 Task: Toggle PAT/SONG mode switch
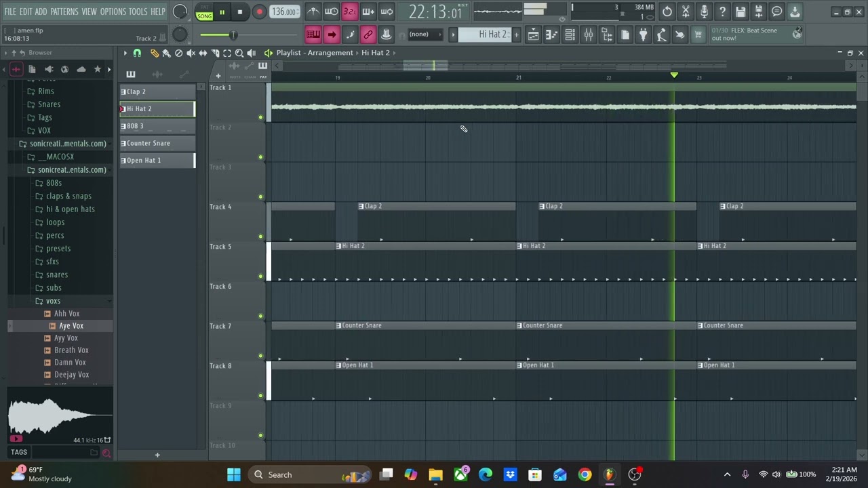click(204, 12)
